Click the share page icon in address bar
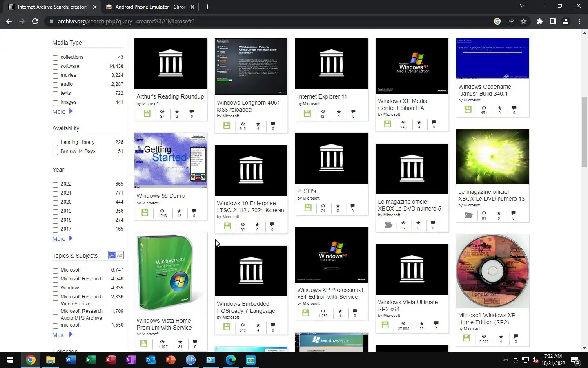Screen dimensions: 588x368 (510, 21)
